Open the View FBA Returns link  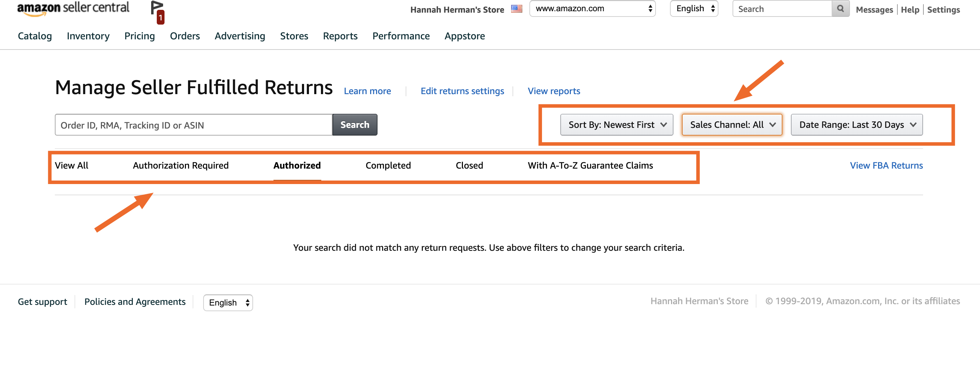(886, 165)
